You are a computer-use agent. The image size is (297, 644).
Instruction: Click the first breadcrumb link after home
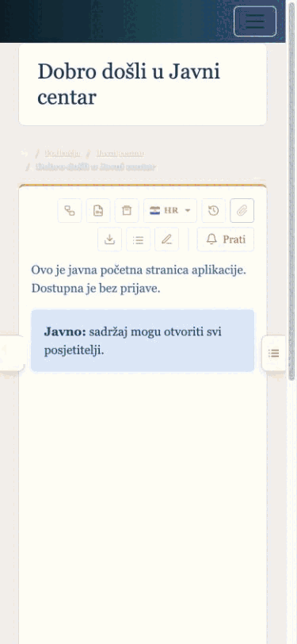[x=63, y=154]
